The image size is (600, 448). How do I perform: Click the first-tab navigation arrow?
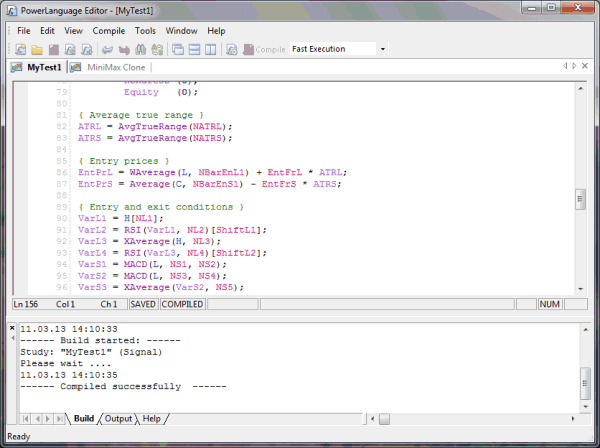point(26,419)
